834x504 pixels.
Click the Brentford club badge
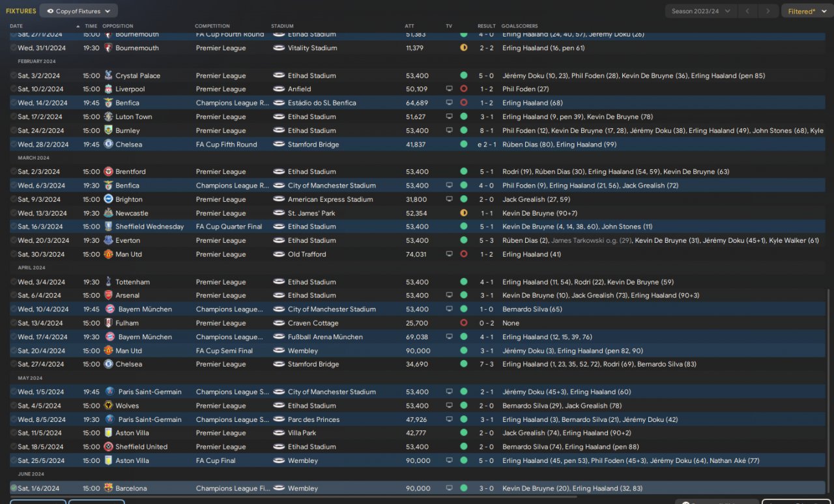[108, 172]
